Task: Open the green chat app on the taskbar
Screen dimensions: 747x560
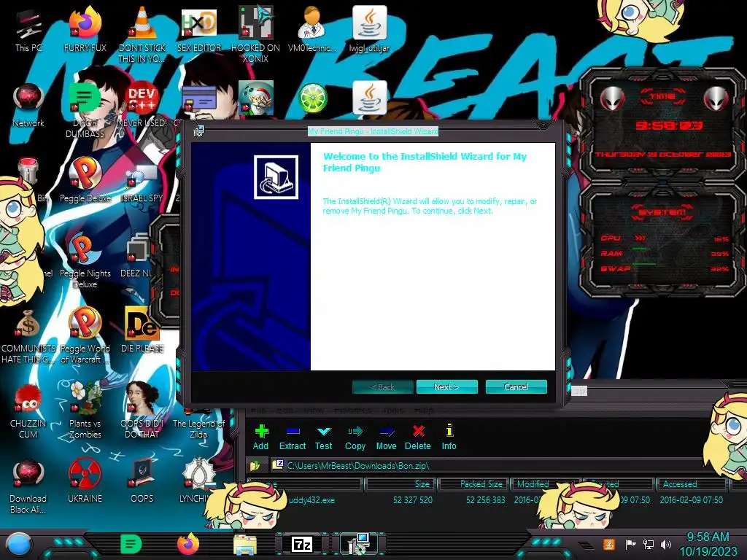Action: [x=131, y=544]
